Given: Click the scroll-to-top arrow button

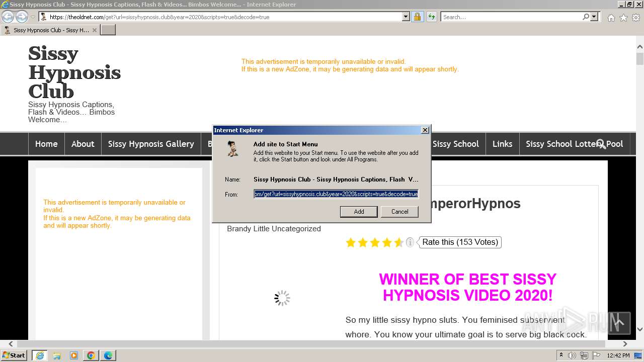Looking at the screenshot, I should coord(618,322).
